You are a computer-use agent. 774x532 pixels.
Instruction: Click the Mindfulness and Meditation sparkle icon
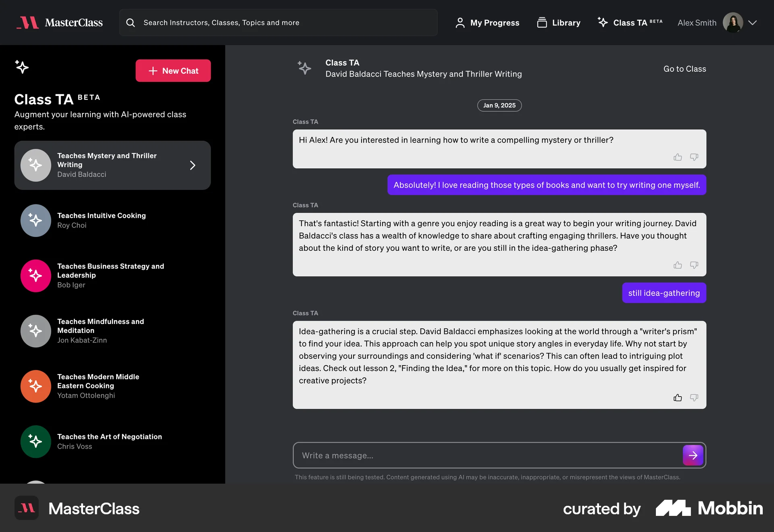pos(35,331)
